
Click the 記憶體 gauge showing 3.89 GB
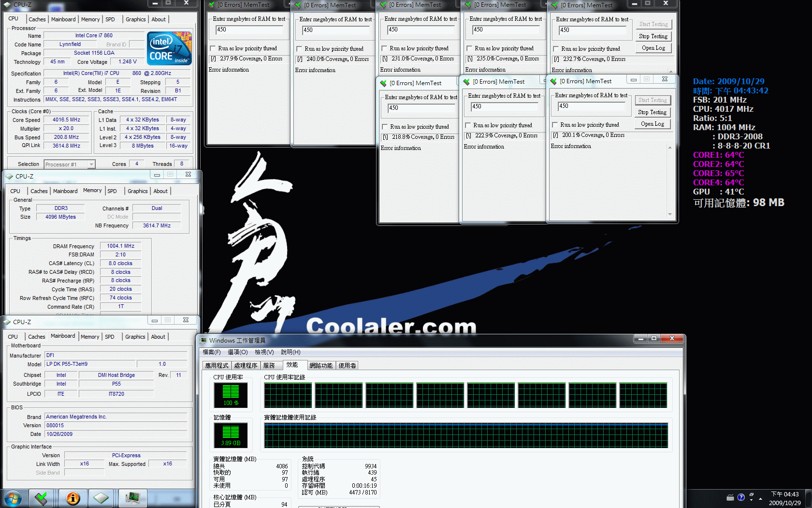click(x=231, y=435)
